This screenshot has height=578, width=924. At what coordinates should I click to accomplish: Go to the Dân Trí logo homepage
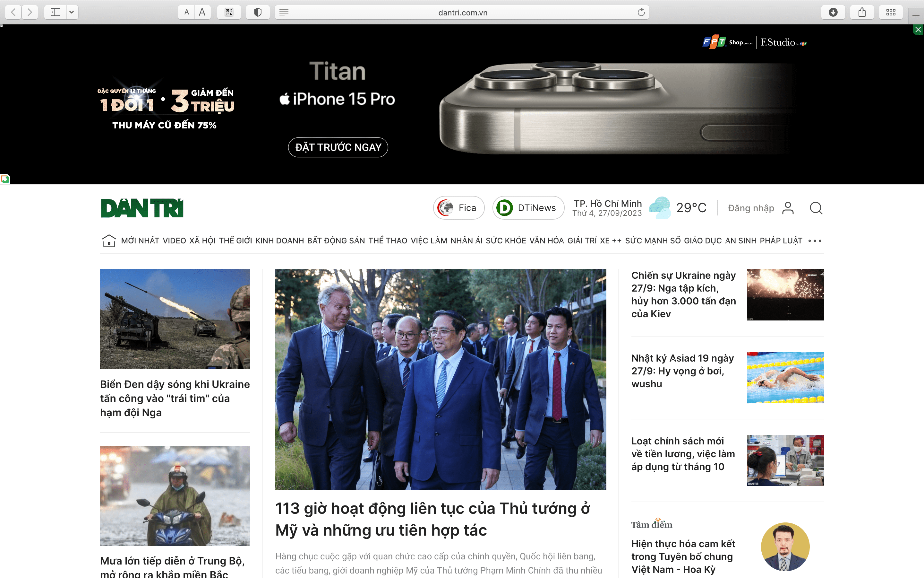(x=142, y=208)
